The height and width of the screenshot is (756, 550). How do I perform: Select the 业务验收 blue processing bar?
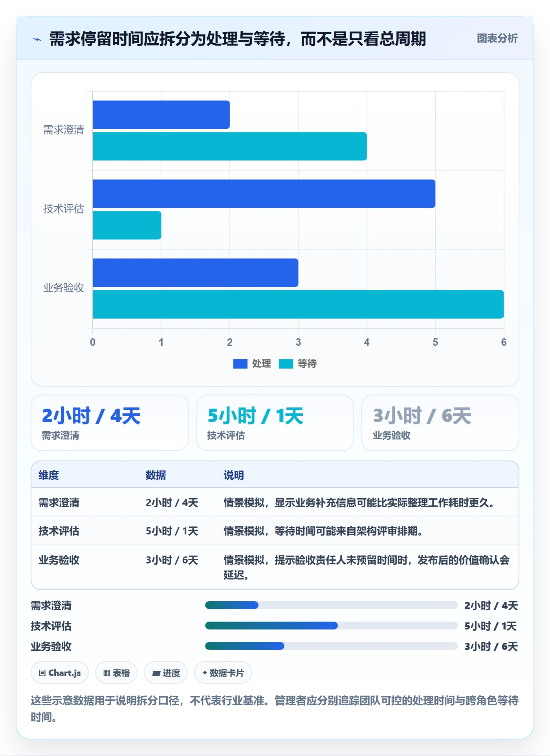pos(195,273)
